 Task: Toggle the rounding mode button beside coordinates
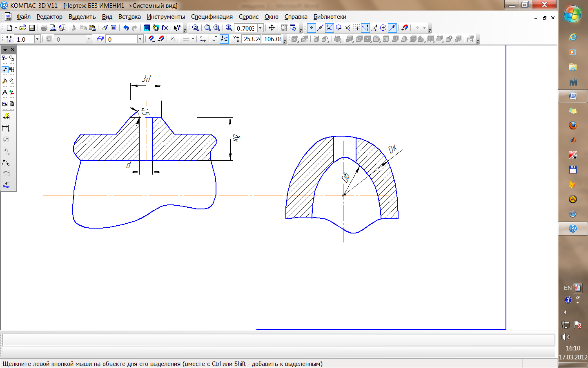224,39
